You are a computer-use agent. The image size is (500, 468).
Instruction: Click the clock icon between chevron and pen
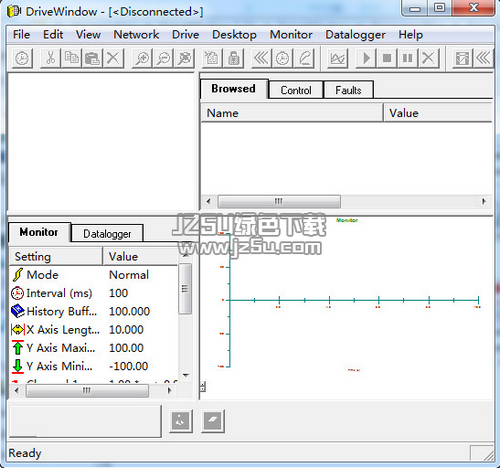click(x=282, y=59)
